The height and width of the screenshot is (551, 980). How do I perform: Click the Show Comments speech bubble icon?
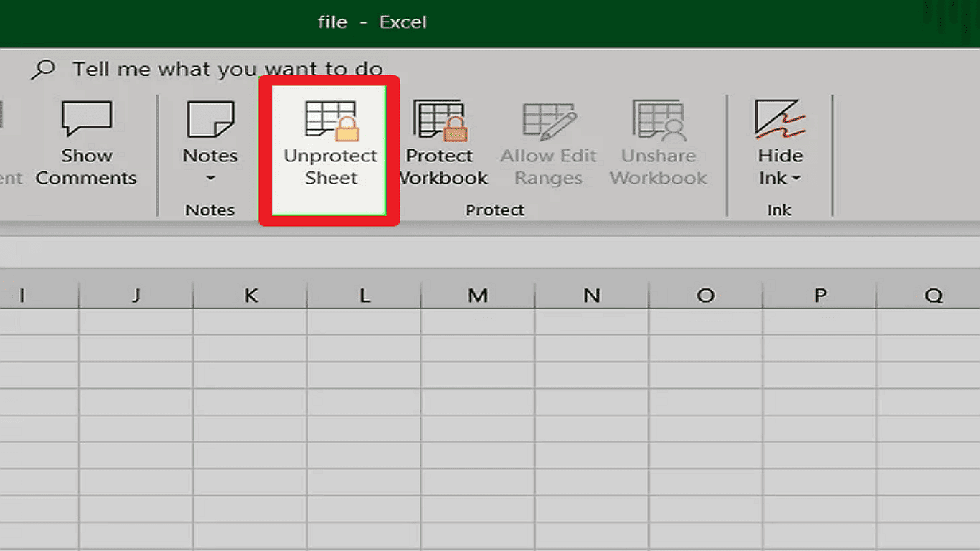point(87,118)
